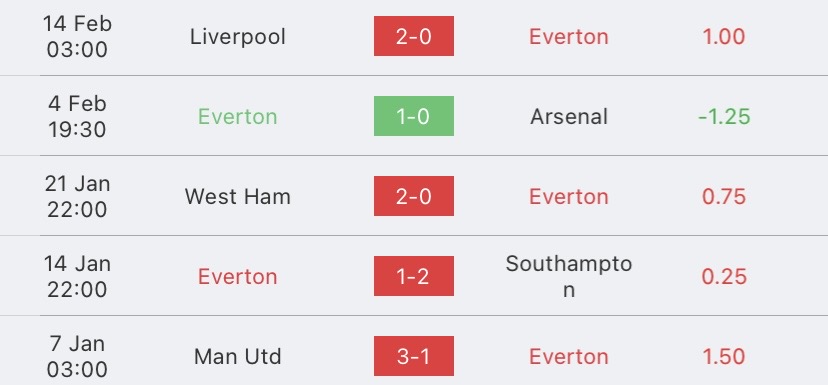Open West Ham team link
Viewport: 828px width, 385px height.
point(238,196)
